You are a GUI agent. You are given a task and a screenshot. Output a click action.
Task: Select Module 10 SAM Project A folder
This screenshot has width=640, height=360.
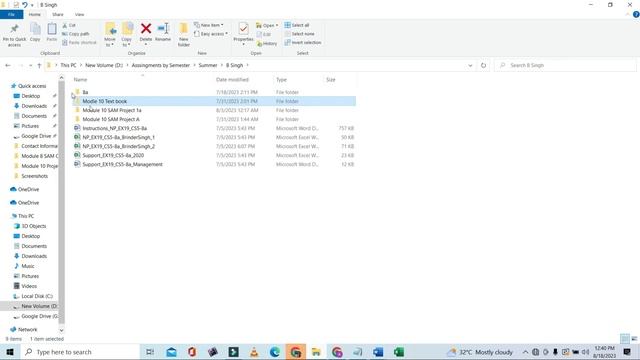click(x=214, y=119)
